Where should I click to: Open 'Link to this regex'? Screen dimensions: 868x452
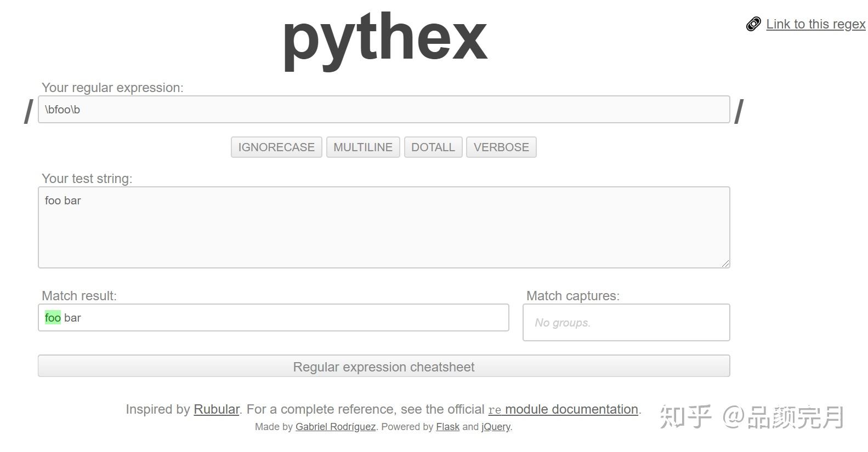coord(815,24)
